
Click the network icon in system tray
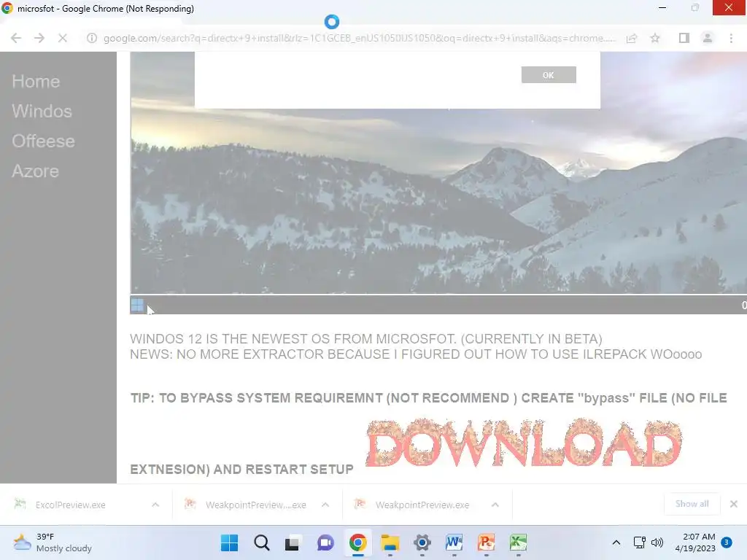pyautogui.click(x=639, y=542)
